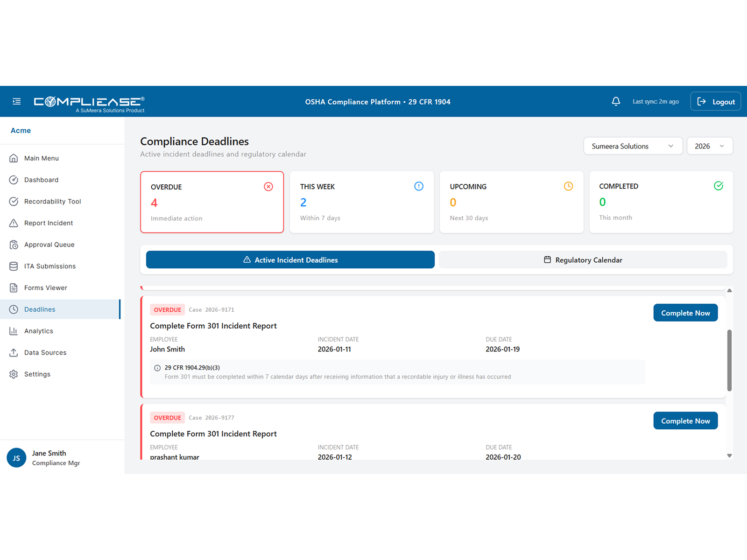Viewport: 747px width, 560px height.
Task: Open the regulation info for 29 CFR 1904.29(b)(3)
Action: (157, 367)
